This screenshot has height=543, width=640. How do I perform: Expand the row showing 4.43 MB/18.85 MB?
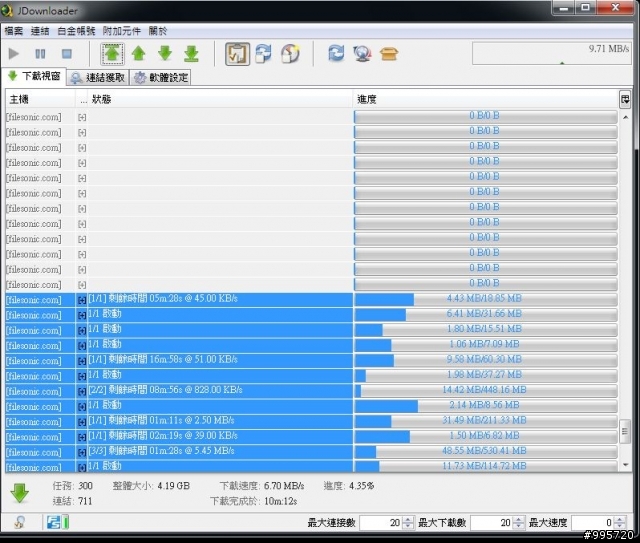coord(82,300)
